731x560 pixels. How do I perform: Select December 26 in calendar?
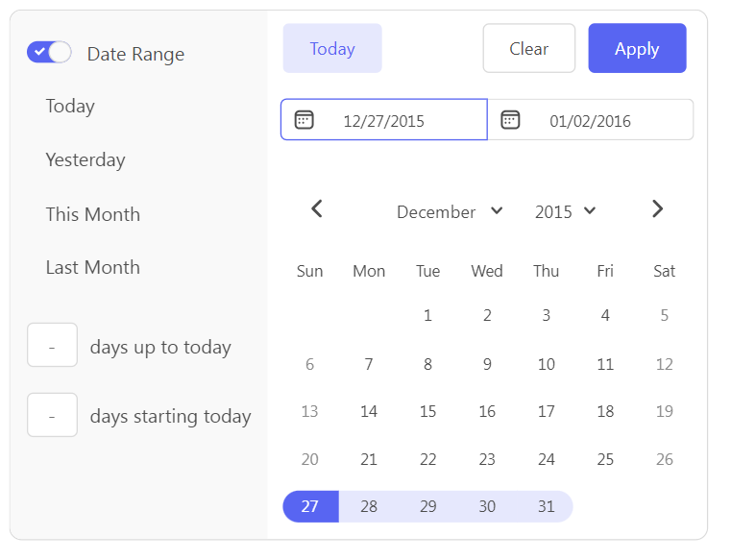pyautogui.click(x=665, y=460)
